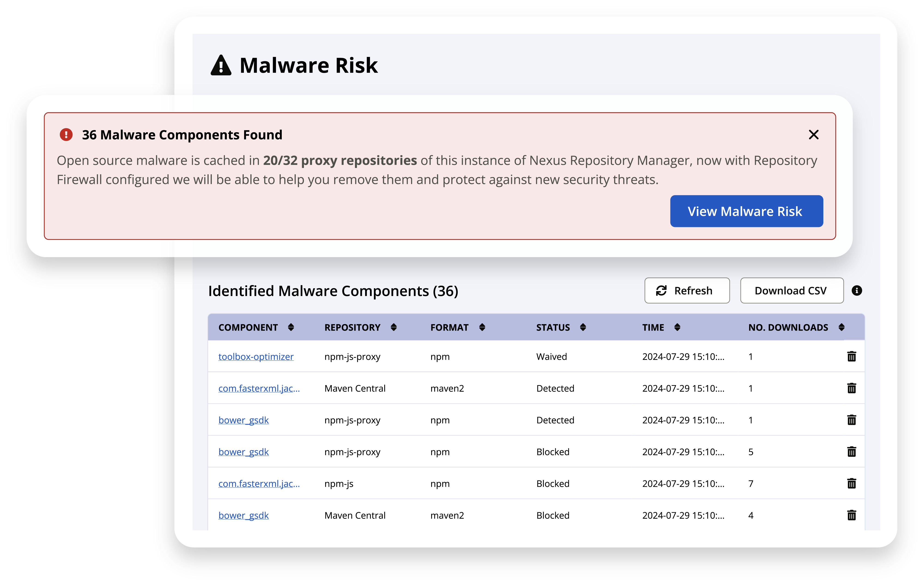Dismiss the 36 Malware Components Found banner
Viewport: 924px width, 586px height.
813,135
